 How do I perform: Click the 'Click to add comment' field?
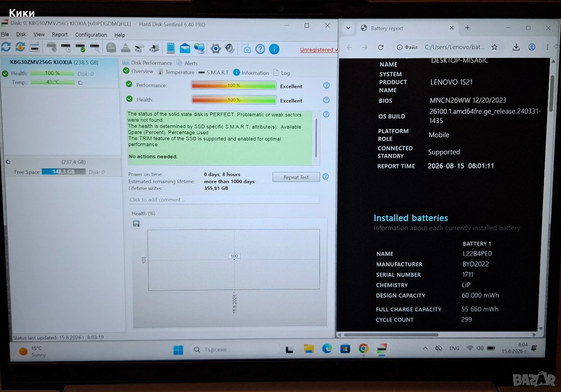pyautogui.click(x=224, y=200)
